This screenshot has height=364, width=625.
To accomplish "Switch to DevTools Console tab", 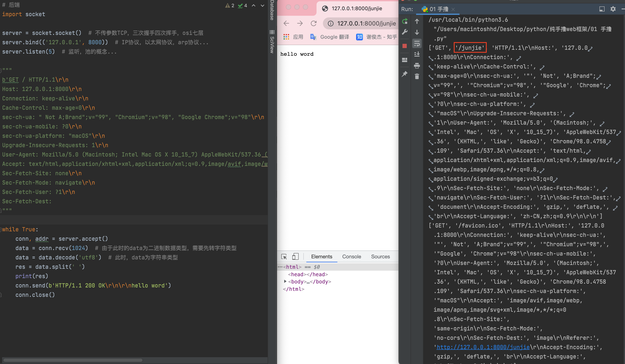I will tap(351, 257).
